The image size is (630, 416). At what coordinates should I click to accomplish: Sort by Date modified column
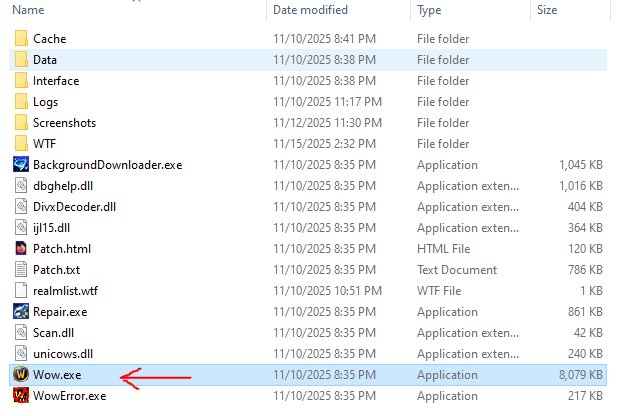point(308,10)
